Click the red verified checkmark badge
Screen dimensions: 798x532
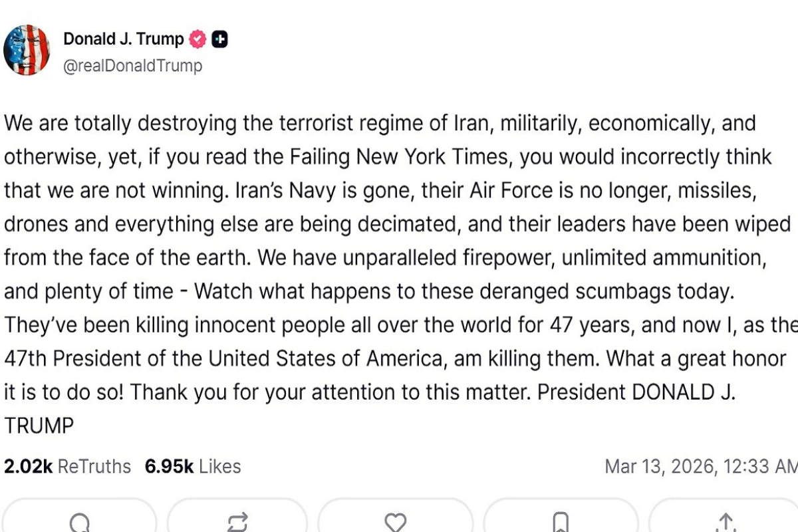coord(198,40)
